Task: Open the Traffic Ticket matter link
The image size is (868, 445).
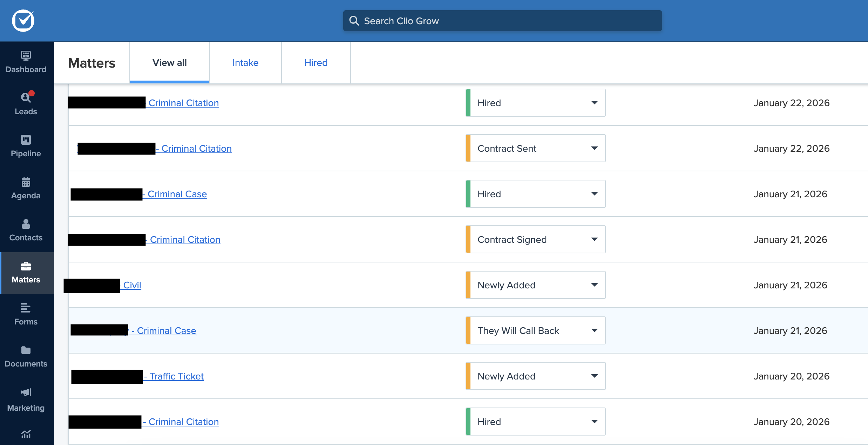Action: (176, 376)
